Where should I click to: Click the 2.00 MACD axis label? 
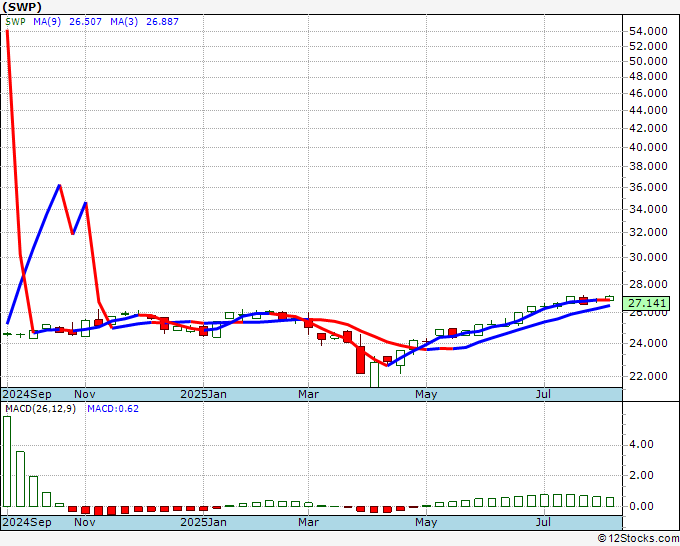[641, 475]
